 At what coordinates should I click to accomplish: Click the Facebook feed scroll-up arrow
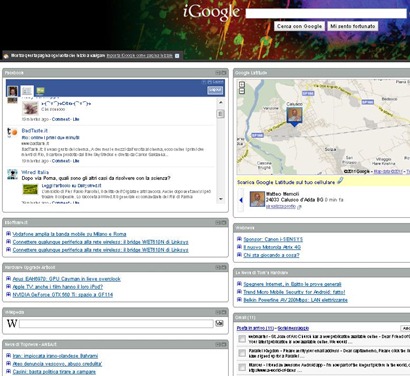[220, 103]
